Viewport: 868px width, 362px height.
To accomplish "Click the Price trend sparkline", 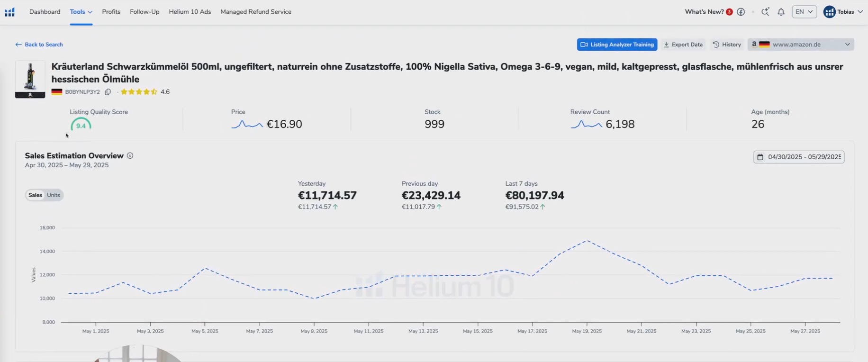I will (247, 125).
